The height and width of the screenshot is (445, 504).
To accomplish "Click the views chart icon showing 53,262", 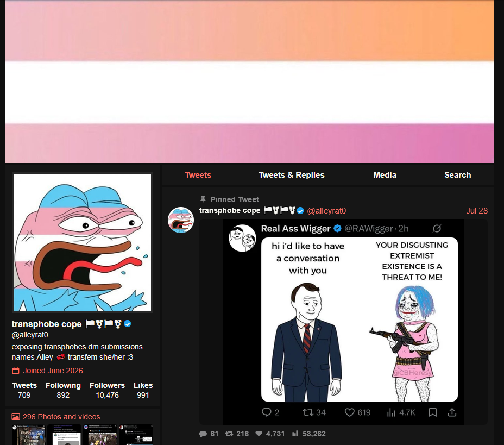I will pos(295,434).
